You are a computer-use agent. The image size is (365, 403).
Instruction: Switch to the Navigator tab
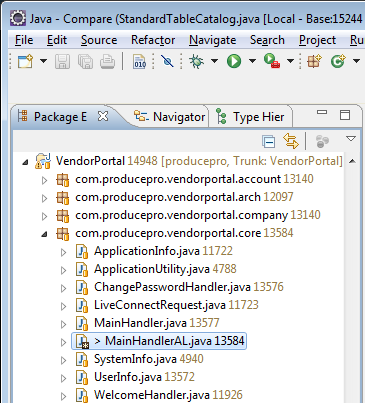(x=169, y=117)
